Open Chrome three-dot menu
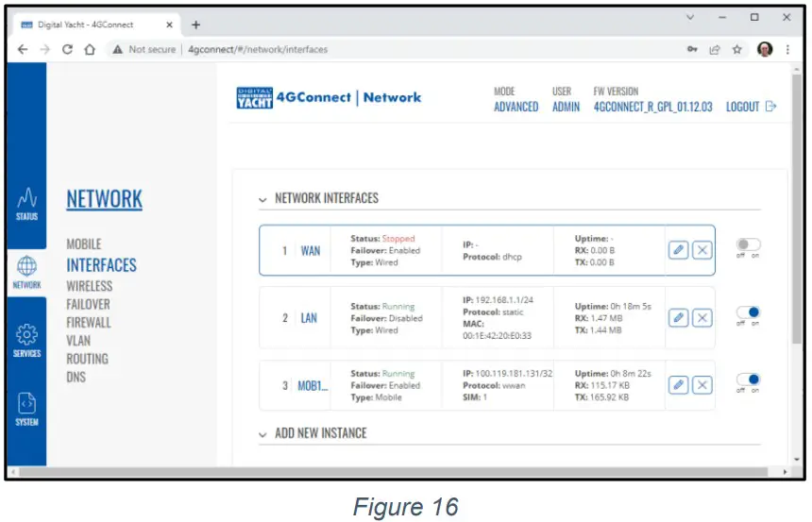The height and width of the screenshot is (522, 812). (787, 49)
